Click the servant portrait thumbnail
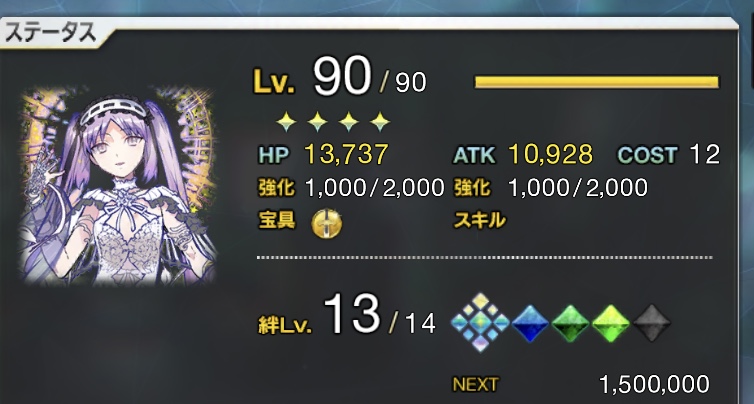The height and width of the screenshot is (404, 754). [x=119, y=186]
